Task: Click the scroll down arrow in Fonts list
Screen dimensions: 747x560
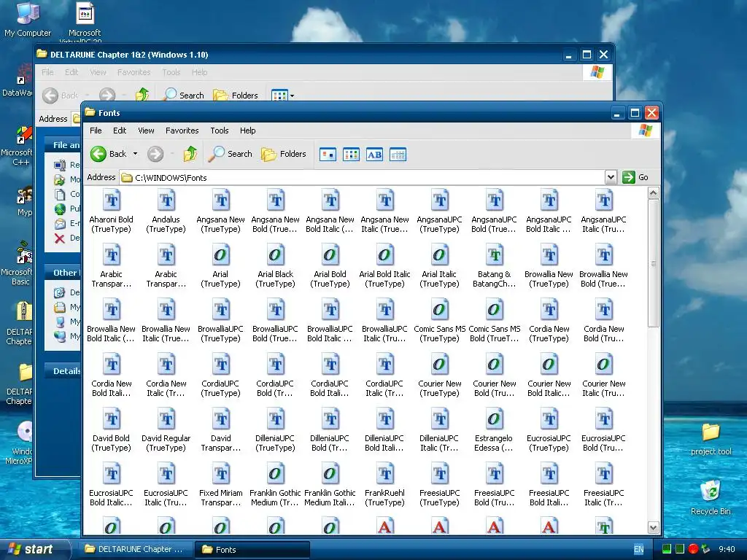Action: [x=653, y=527]
